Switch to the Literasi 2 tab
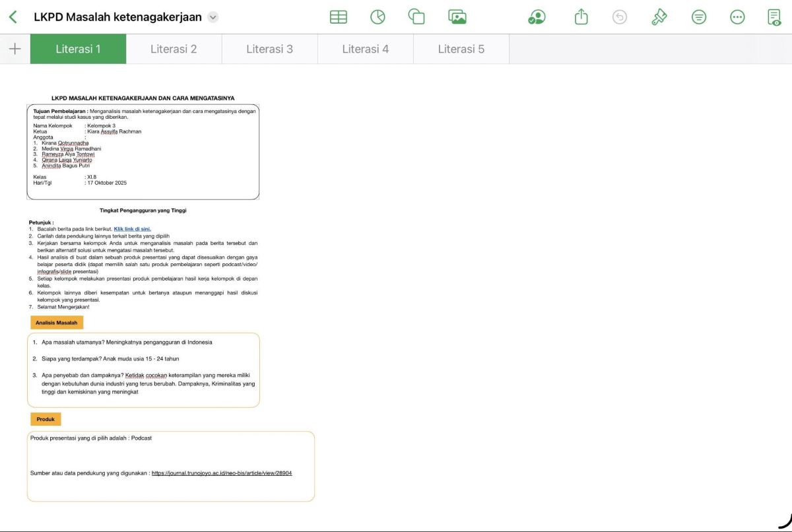792x532 pixels. 174,49
